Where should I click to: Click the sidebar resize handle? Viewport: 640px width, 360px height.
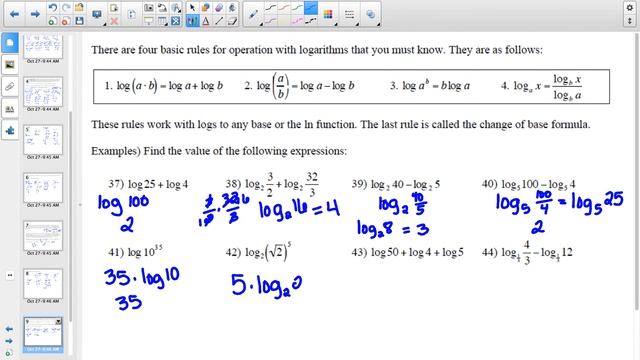(x=80, y=204)
